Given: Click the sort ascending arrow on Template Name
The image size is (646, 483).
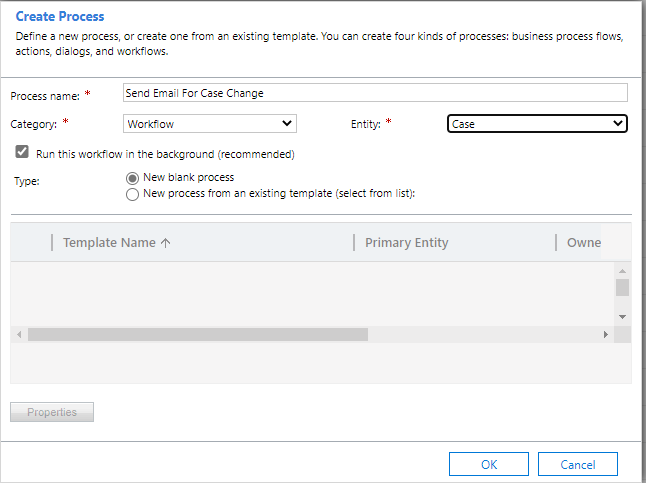Looking at the screenshot, I should (x=165, y=242).
